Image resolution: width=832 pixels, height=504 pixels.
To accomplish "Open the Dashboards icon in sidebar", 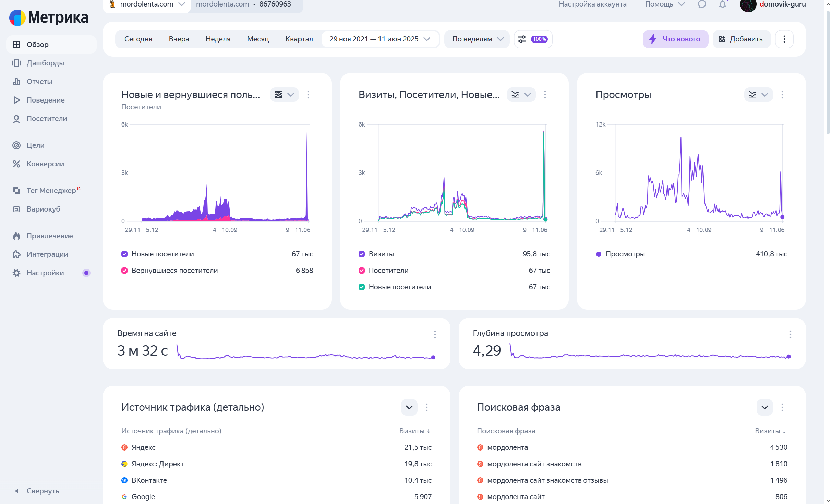I will click(16, 63).
